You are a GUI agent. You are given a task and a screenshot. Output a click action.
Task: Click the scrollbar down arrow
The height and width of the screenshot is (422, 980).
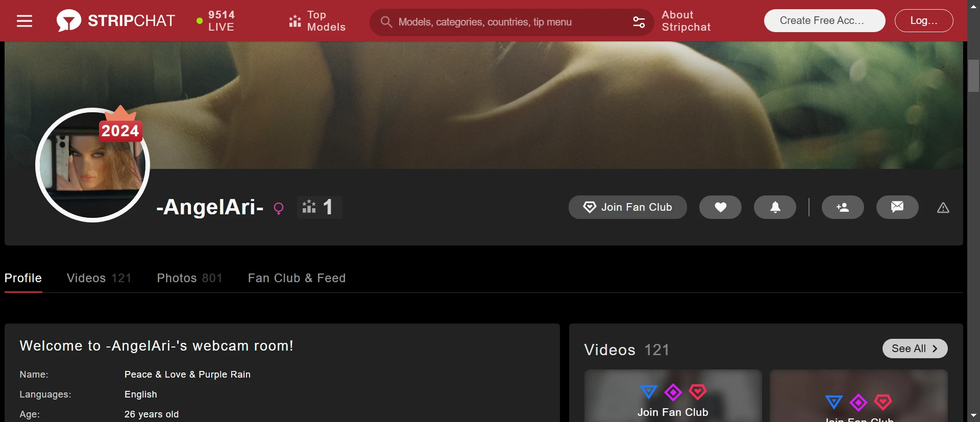point(973,415)
